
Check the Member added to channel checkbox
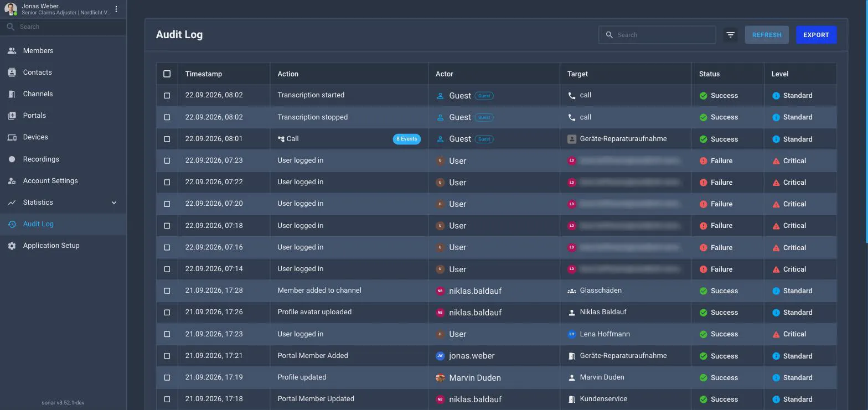[167, 290]
